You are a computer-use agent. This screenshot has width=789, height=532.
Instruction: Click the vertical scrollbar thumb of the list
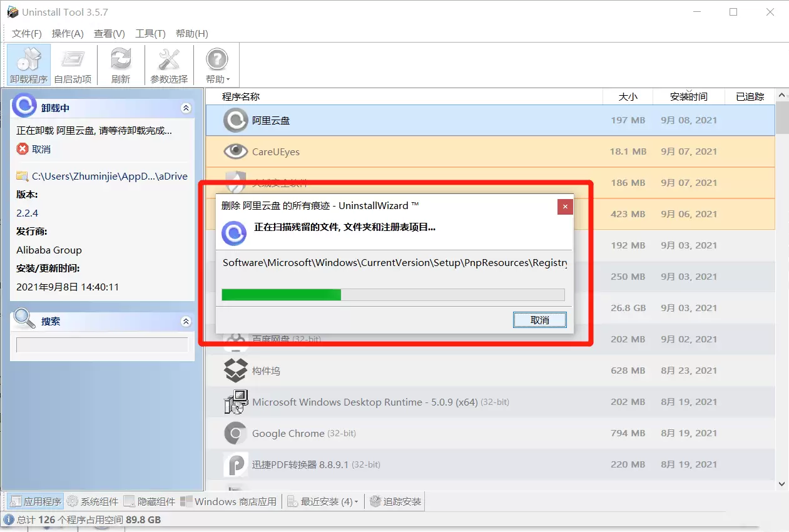point(781,117)
